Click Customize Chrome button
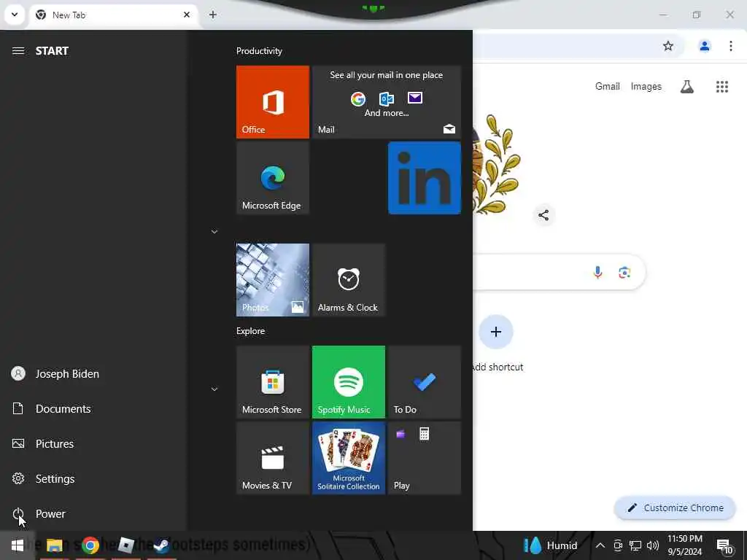This screenshot has width=747, height=560. tap(675, 507)
